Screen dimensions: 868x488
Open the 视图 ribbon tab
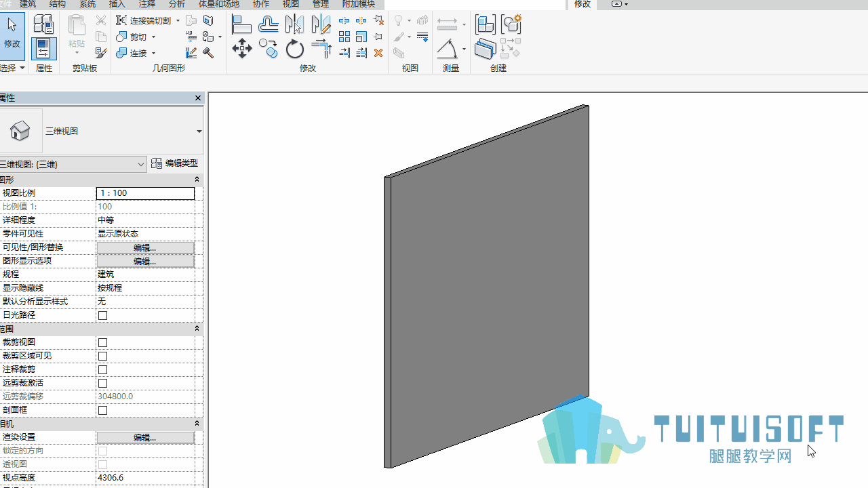(290, 4)
